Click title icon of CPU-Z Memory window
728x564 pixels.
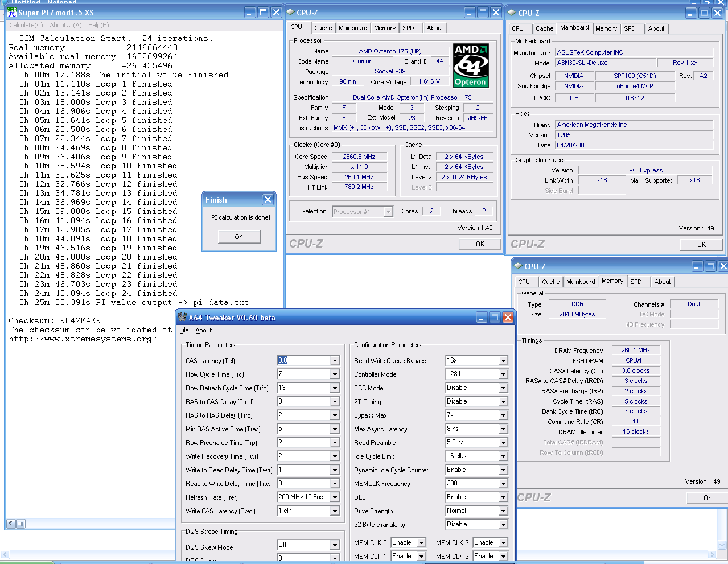click(517, 266)
